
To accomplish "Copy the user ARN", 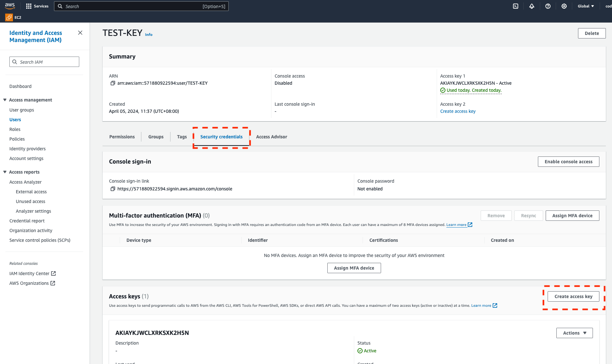I will pyautogui.click(x=113, y=83).
